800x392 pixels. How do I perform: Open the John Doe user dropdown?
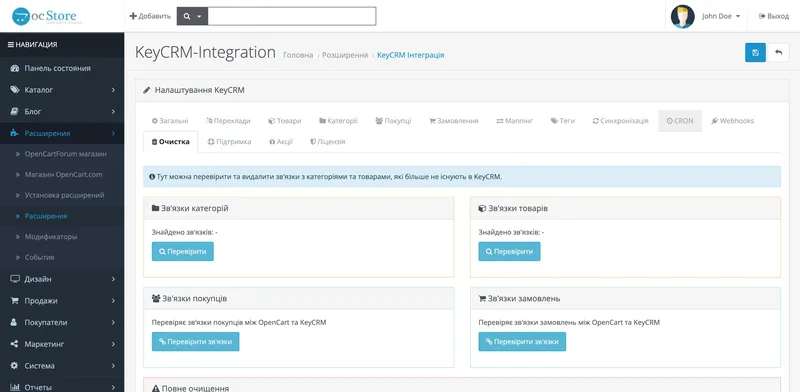click(721, 16)
